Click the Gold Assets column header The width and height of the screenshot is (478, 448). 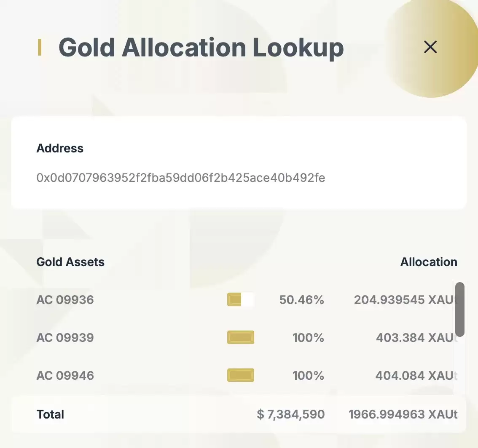[70, 261]
